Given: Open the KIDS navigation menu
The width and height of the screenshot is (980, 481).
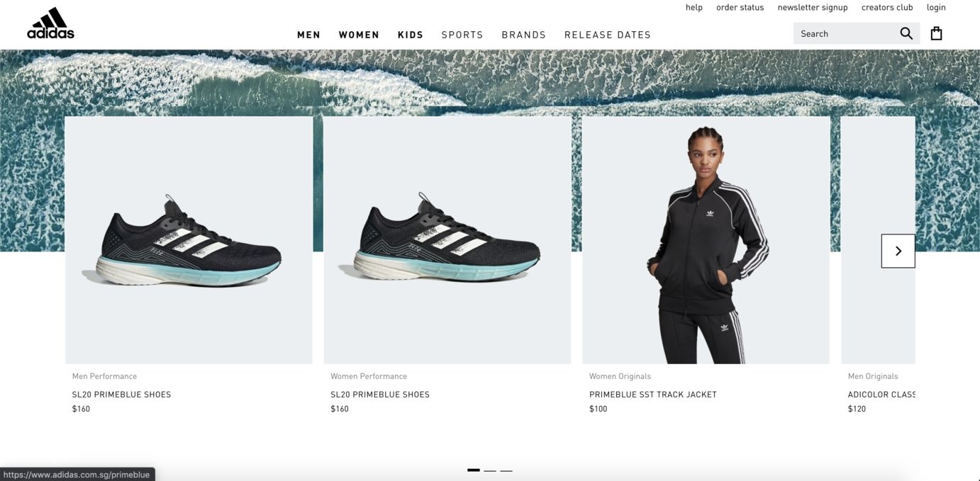Looking at the screenshot, I should click(x=411, y=35).
